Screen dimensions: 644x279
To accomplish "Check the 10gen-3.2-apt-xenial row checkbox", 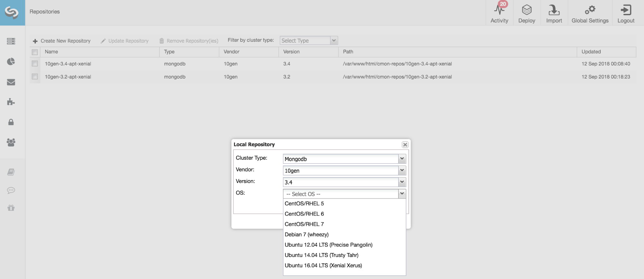I will (x=35, y=77).
